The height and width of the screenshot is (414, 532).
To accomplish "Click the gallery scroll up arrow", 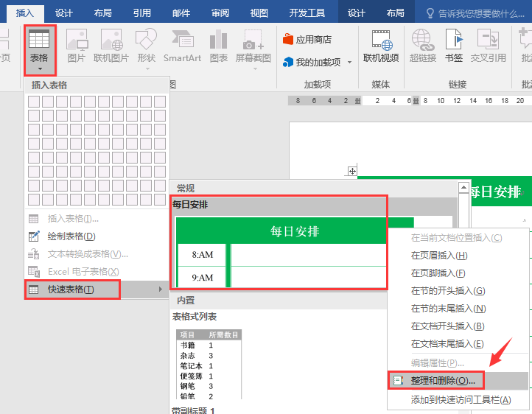I will point(463,187).
